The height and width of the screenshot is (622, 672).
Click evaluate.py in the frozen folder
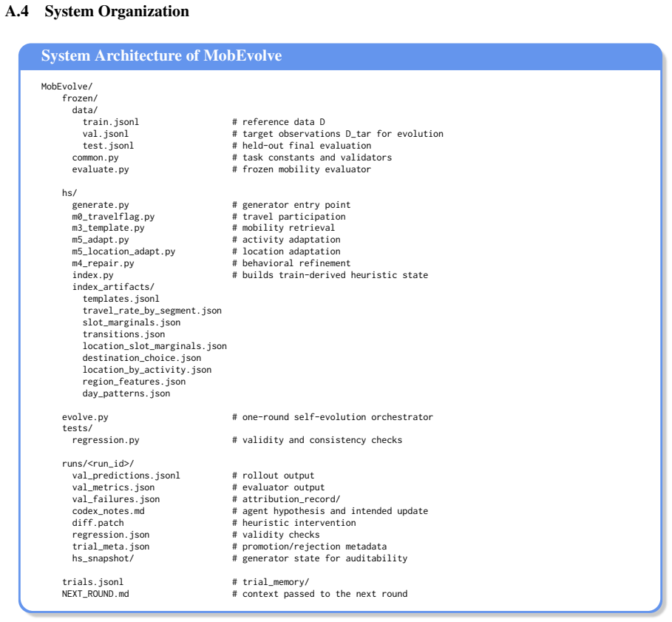click(101, 169)
